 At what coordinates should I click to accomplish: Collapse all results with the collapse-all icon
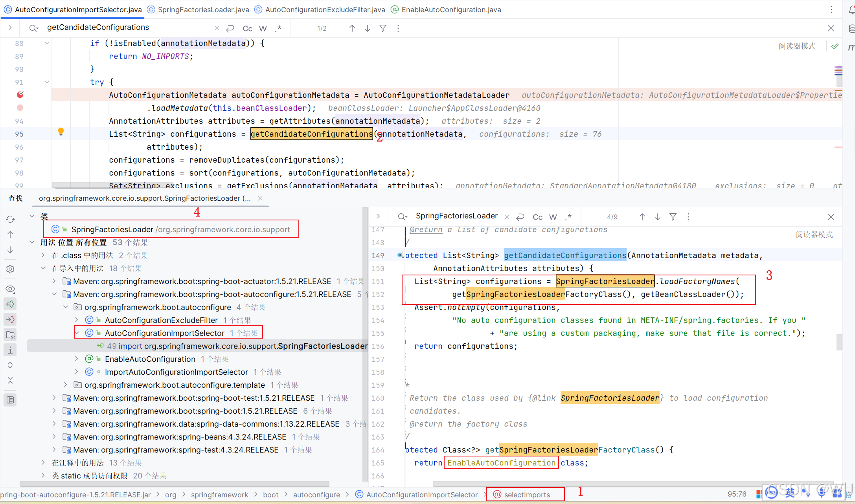[10, 380]
